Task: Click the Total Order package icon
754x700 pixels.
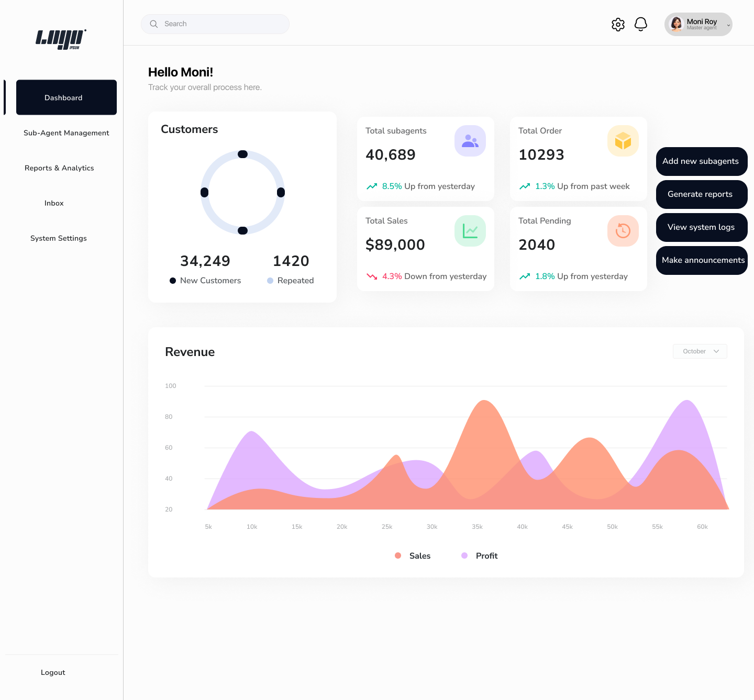Action: [623, 140]
